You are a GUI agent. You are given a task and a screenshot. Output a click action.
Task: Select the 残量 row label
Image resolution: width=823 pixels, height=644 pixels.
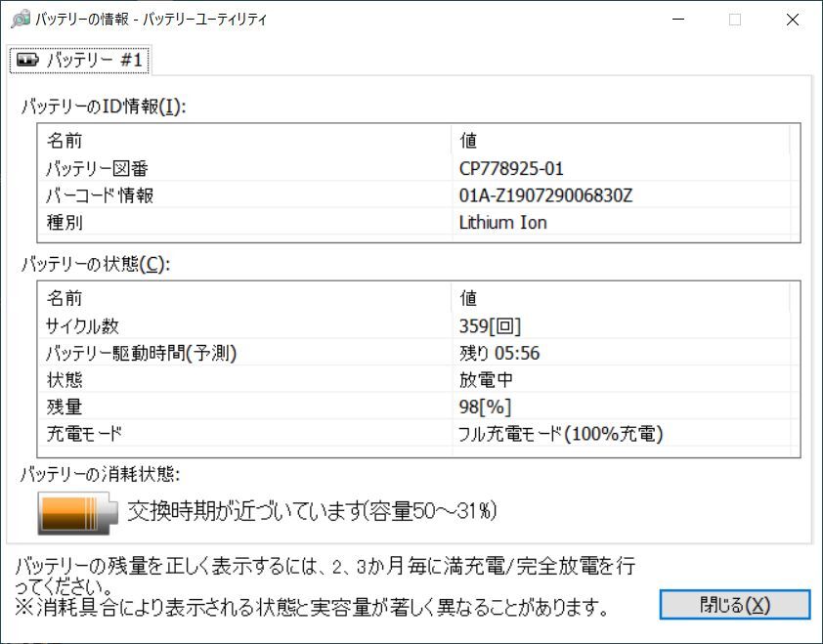65,407
